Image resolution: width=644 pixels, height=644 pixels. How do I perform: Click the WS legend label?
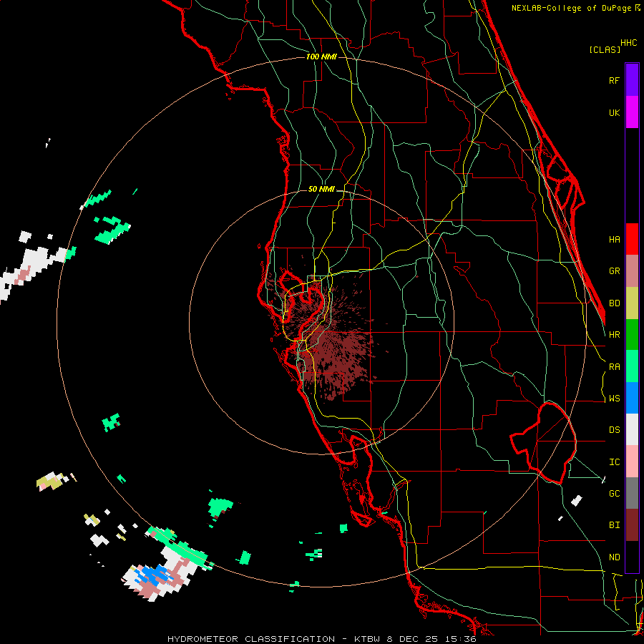tap(614, 399)
